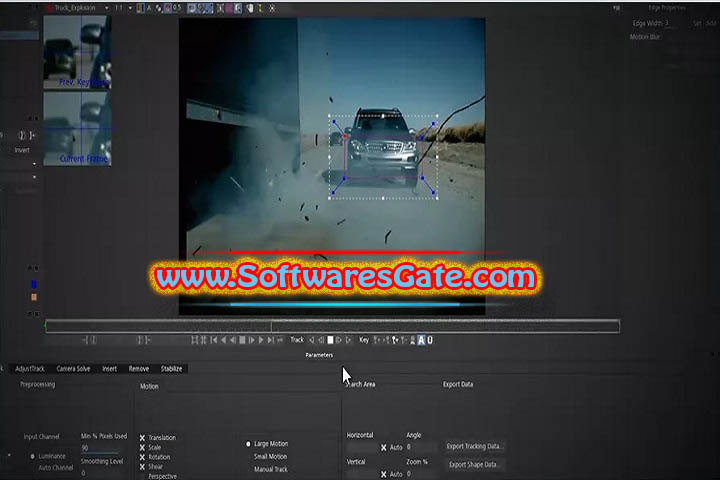Edit the Zoom % value field

point(420,474)
